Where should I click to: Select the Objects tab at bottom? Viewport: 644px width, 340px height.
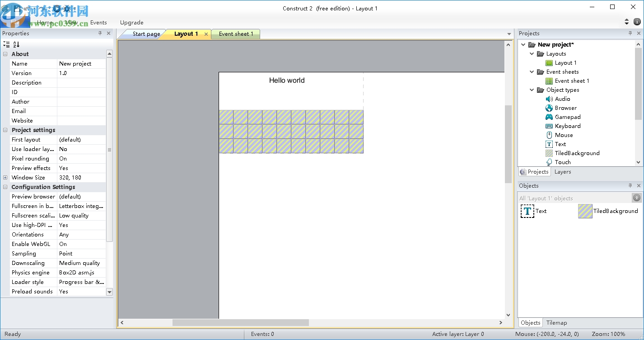(530, 323)
